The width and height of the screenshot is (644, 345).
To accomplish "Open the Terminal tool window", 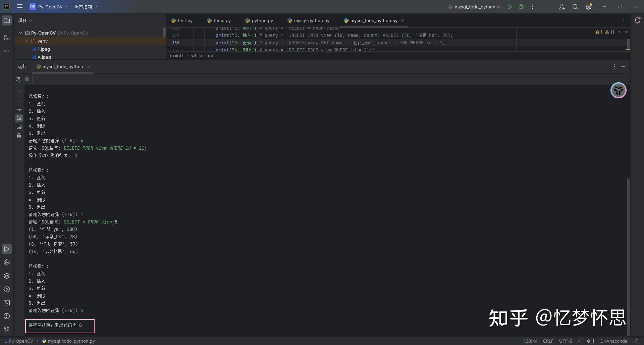I will (x=7, y=303).
